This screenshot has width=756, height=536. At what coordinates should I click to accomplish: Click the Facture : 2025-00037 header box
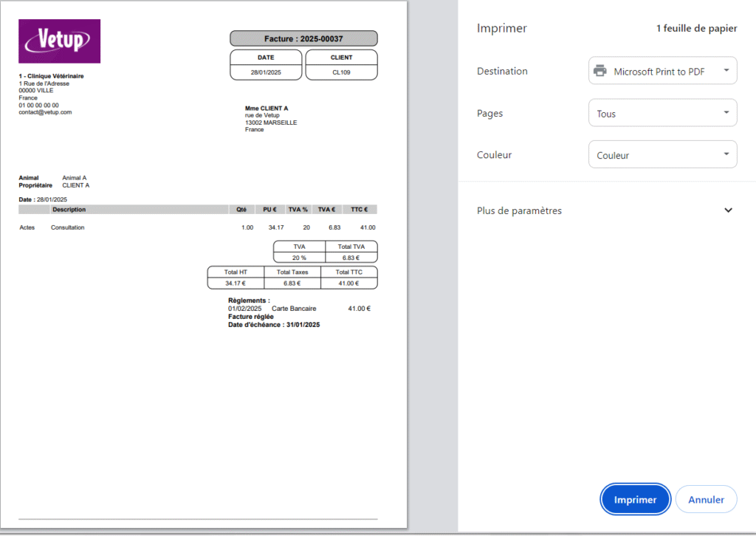[x=303, y=38]
